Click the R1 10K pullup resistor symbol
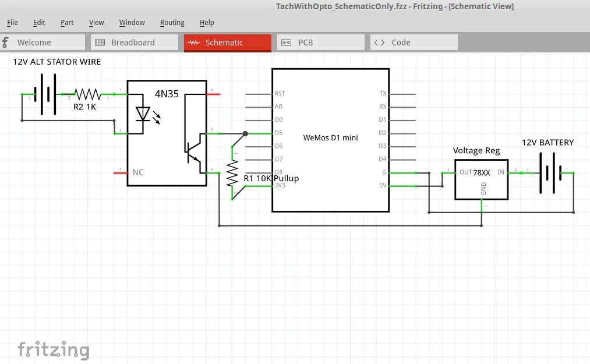590x364 pixels. 232,174
